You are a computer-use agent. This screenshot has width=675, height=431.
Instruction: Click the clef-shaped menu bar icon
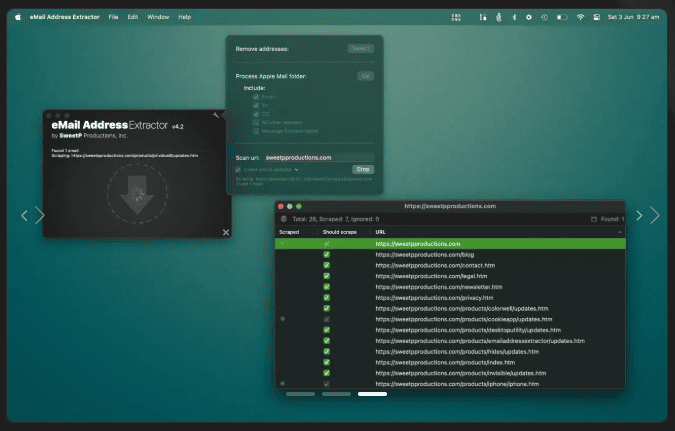click(499, 17)
